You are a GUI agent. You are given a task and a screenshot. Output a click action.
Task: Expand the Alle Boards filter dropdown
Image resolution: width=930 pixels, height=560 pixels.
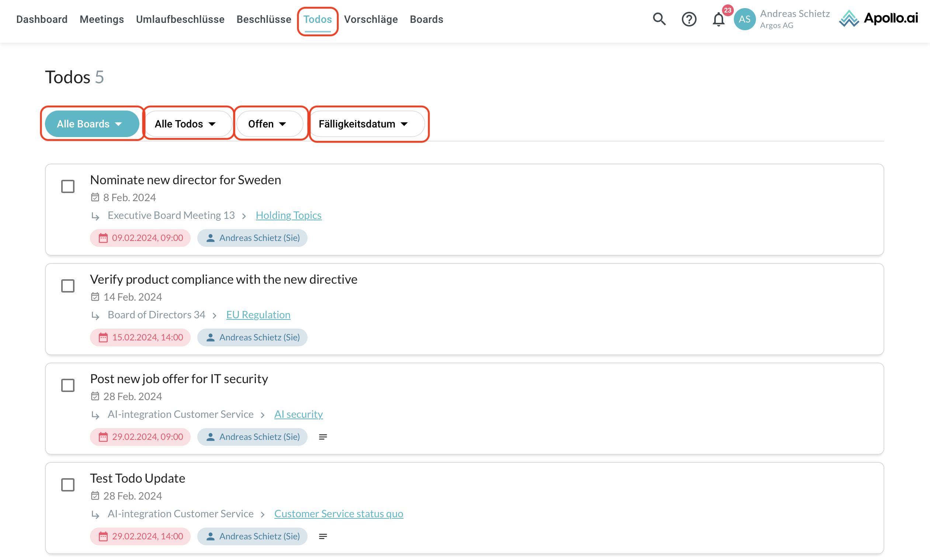92,124
